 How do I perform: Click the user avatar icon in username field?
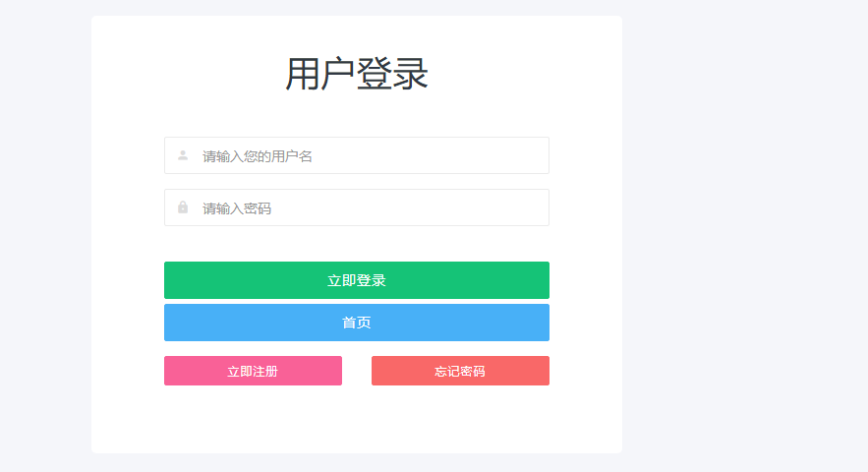pos(183,155)
